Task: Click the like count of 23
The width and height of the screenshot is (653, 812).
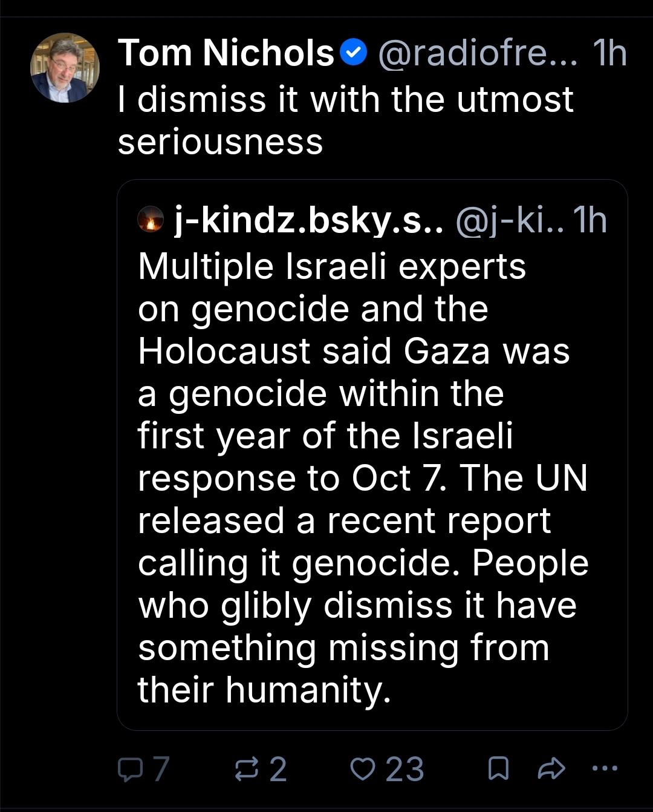Action: (x=404, y=769)
